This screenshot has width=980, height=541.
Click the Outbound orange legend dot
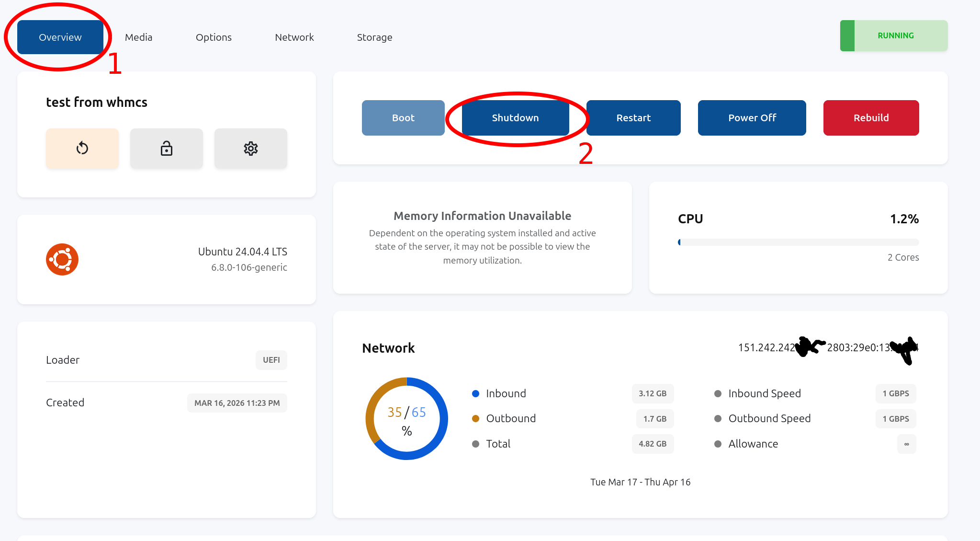point(475,418)
